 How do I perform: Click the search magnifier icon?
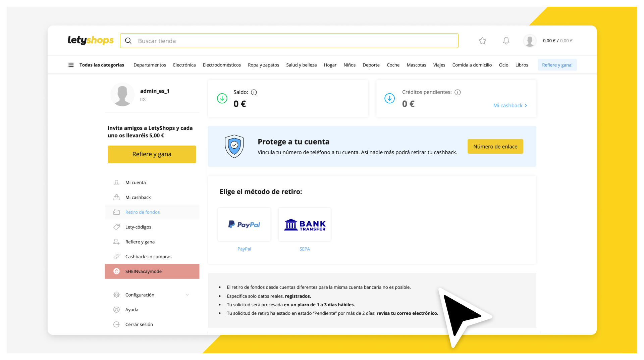pyautogui.click(x=128, y=41)
